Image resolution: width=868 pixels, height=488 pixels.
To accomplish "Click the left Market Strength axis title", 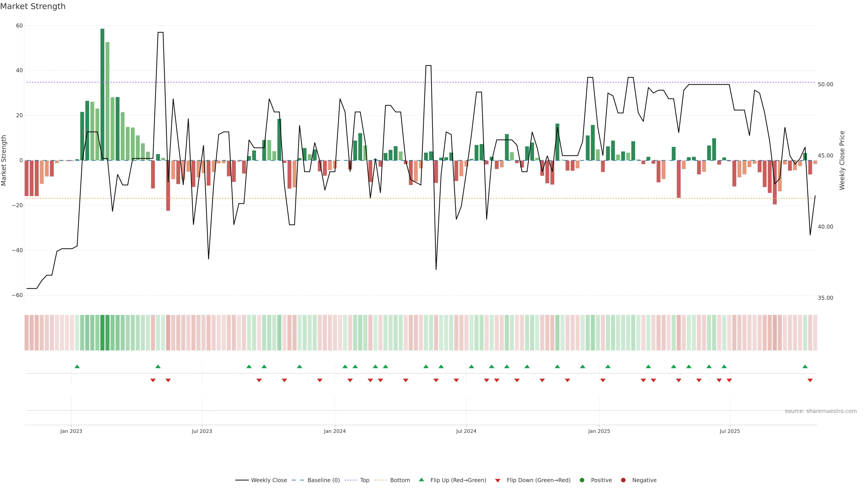I will (x=4, y=160).
